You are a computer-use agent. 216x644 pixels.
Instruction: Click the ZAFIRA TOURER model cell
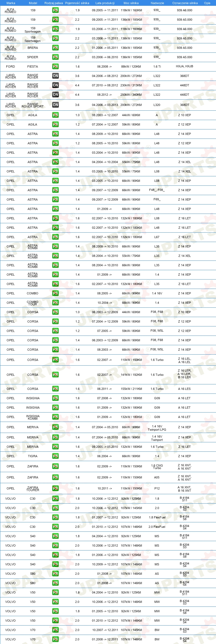pyautogui.click(x=33, y=489)
